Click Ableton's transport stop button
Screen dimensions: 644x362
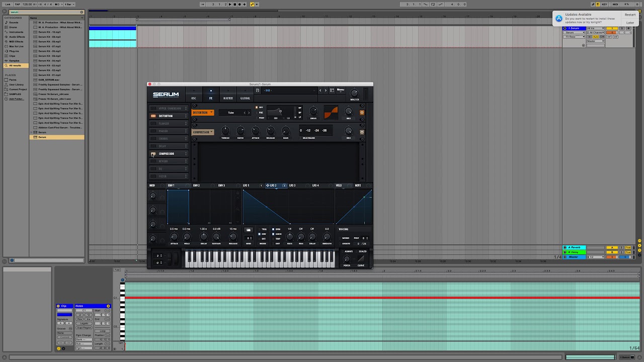(x=235, y=4)
